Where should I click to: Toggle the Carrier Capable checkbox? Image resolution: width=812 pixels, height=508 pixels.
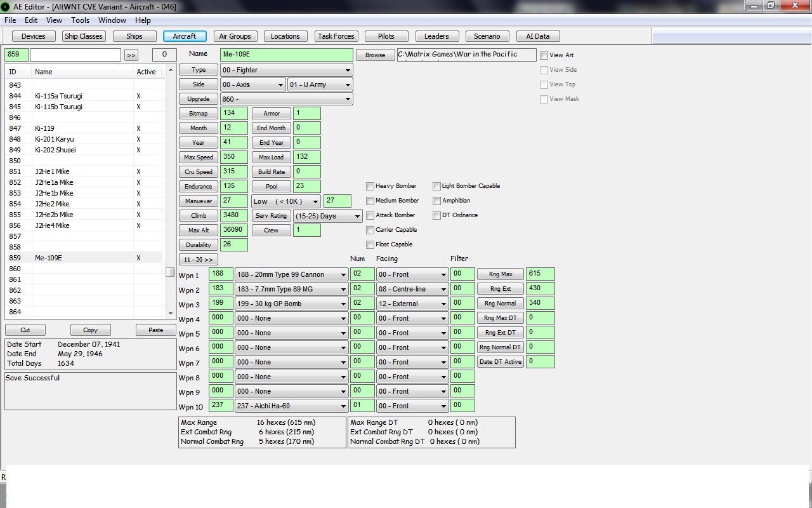click(370, 230)
